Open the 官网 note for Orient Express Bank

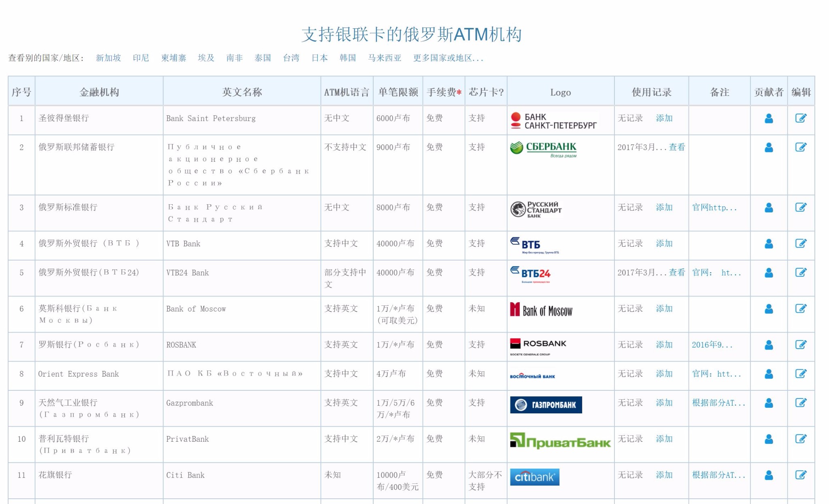point(716,374)
